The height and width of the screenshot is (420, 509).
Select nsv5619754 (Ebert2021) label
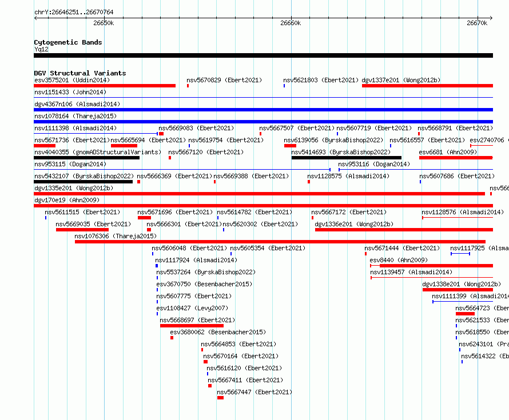[x=226, y=140]
